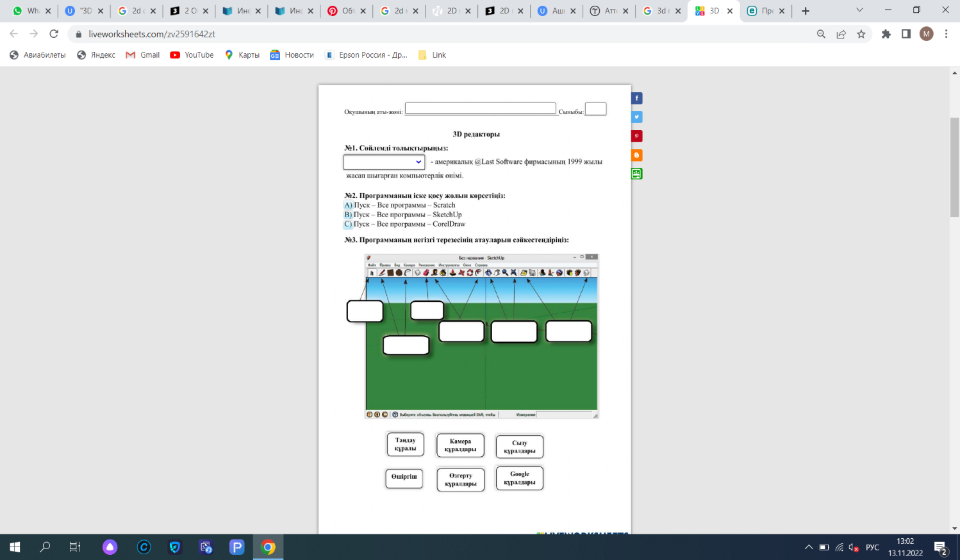
Task: Click the volume muted tray icon
Action: [x=854, y=548]
